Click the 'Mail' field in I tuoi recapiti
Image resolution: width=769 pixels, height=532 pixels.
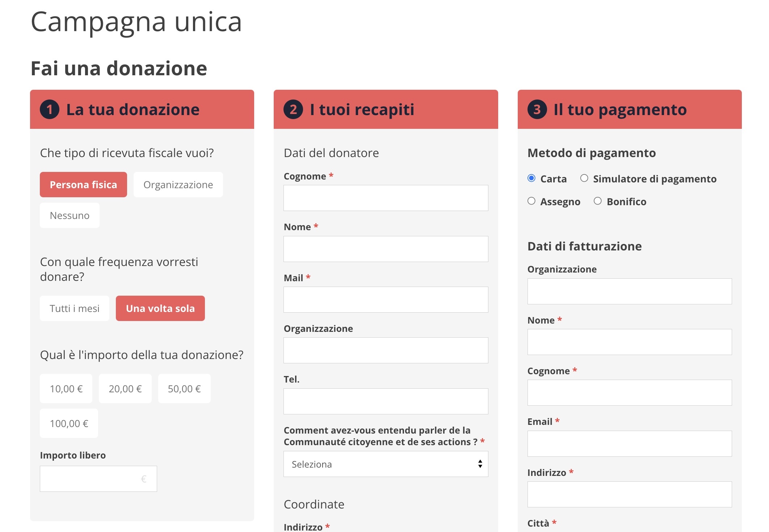coord(385,299)
